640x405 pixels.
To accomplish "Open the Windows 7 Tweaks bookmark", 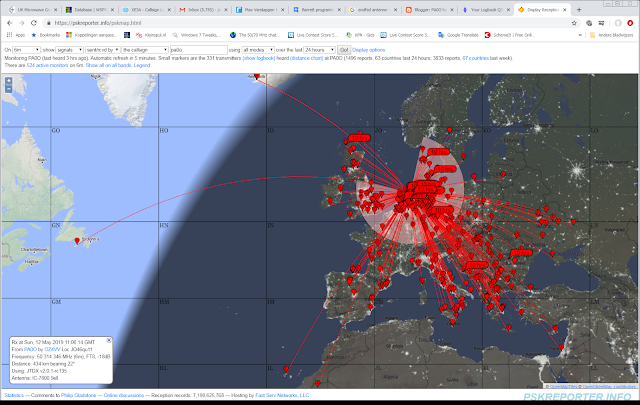I will click(x=196, y=35).
